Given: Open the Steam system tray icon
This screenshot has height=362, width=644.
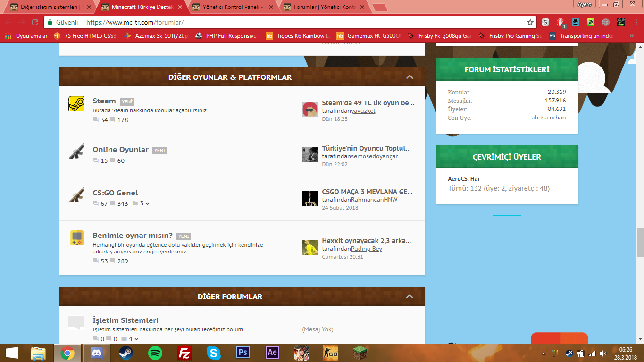Looking at the screenshot, I should [x=569, y=353].
